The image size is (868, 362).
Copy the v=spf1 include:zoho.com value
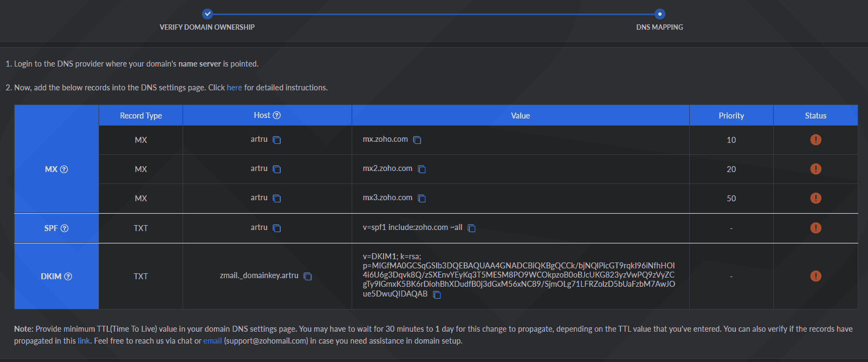tap(471, 228)
